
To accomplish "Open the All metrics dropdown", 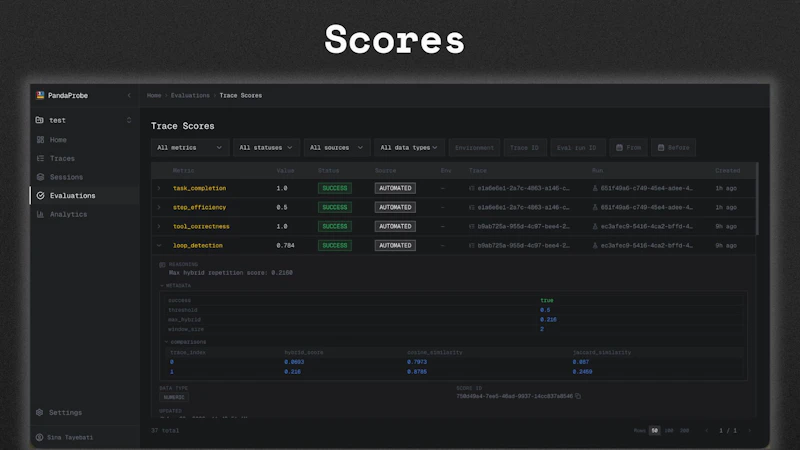I will pyautogui.click(x=190, y=147).
